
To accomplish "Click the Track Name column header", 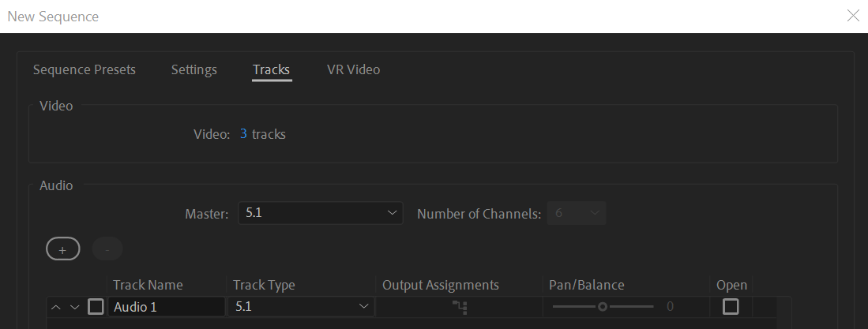I will [x=148, y=285].
